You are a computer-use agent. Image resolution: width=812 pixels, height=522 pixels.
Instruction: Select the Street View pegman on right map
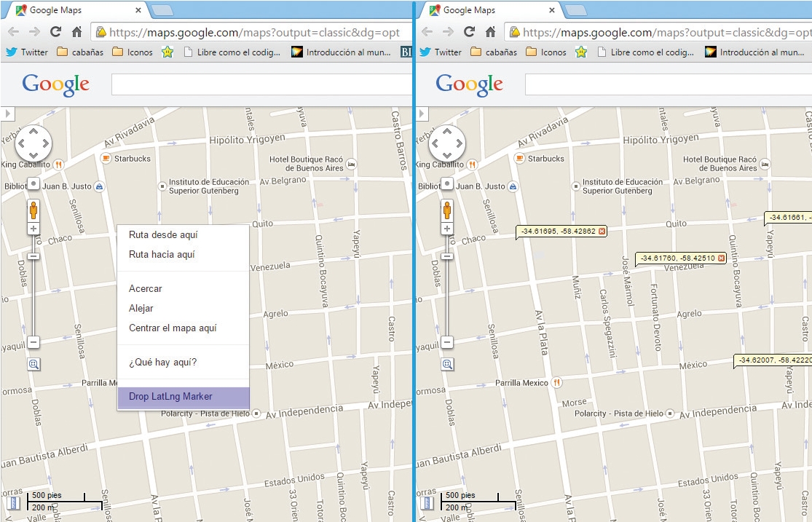[x=447, y=211]
